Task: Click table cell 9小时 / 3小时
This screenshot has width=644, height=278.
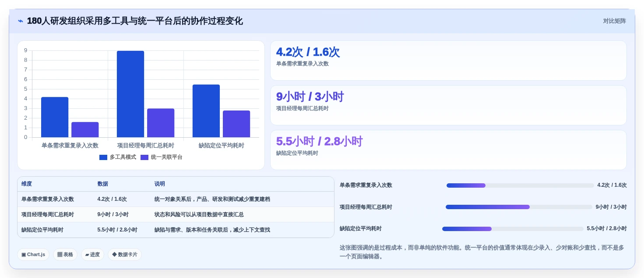Action: [x=113, y=214]
